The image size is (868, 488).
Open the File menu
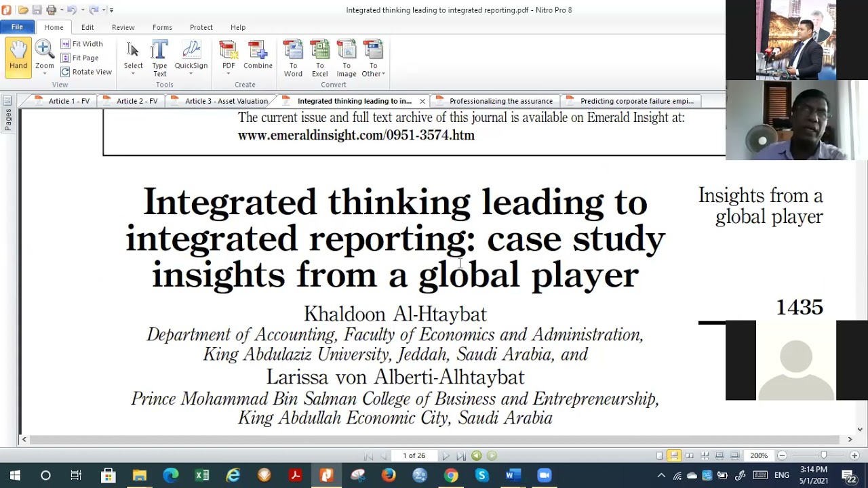click(17, 27)
